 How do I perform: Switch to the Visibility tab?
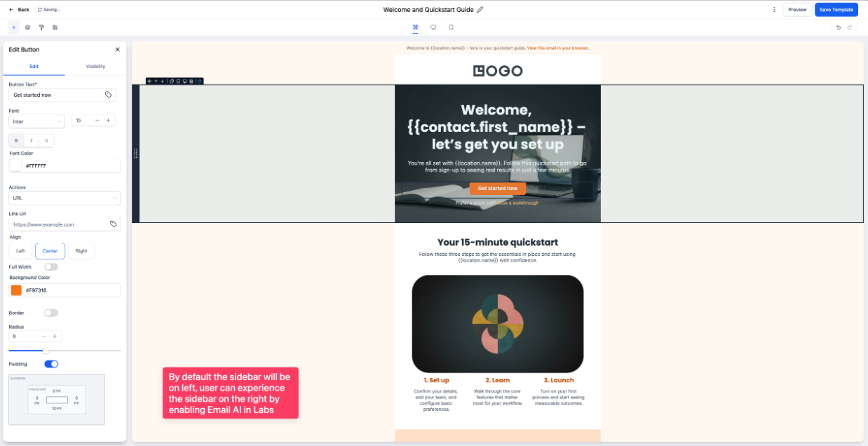(x=95, y=67)
